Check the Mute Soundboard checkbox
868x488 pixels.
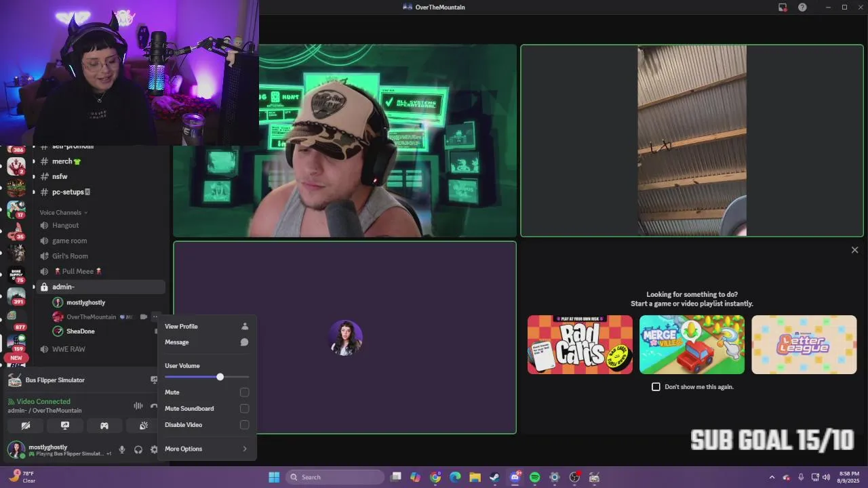pyautogui.click(x=244, y=409)
